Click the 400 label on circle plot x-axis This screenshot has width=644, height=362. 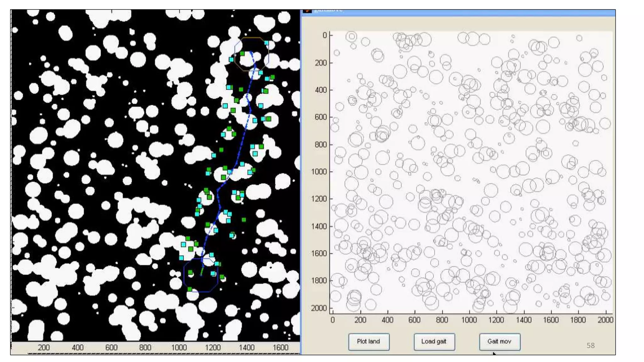(x=387, y=320)
